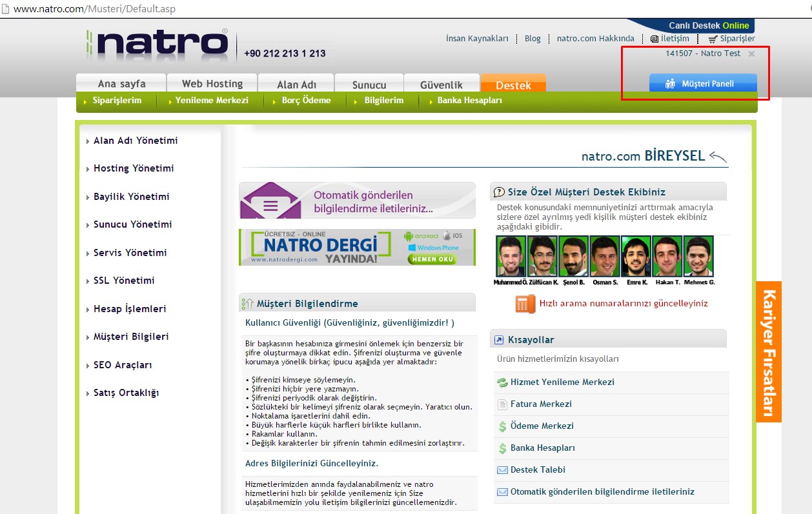Click the Destek Talebi envelope icon
Viewport: 812px width, 514px height.
tap(502, 470)
